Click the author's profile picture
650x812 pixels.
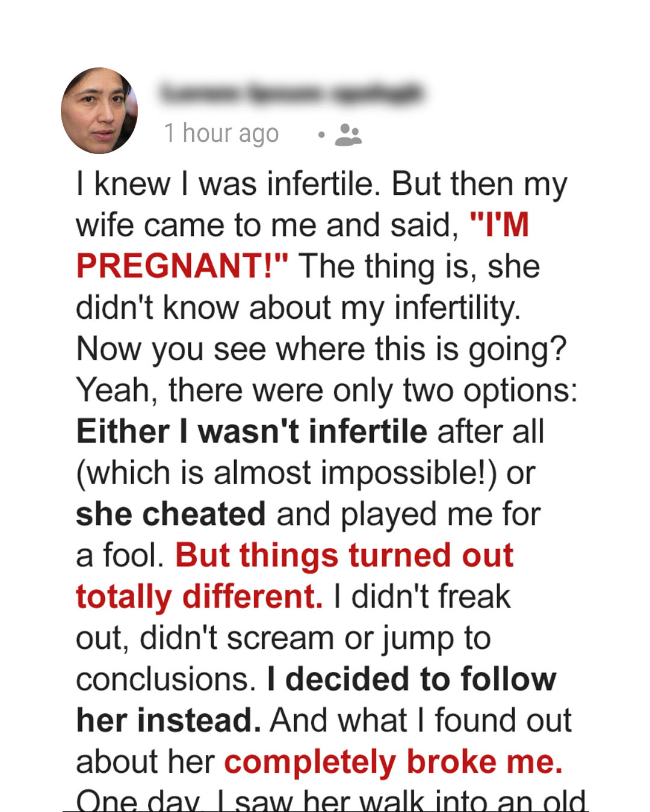click(99, 111)
